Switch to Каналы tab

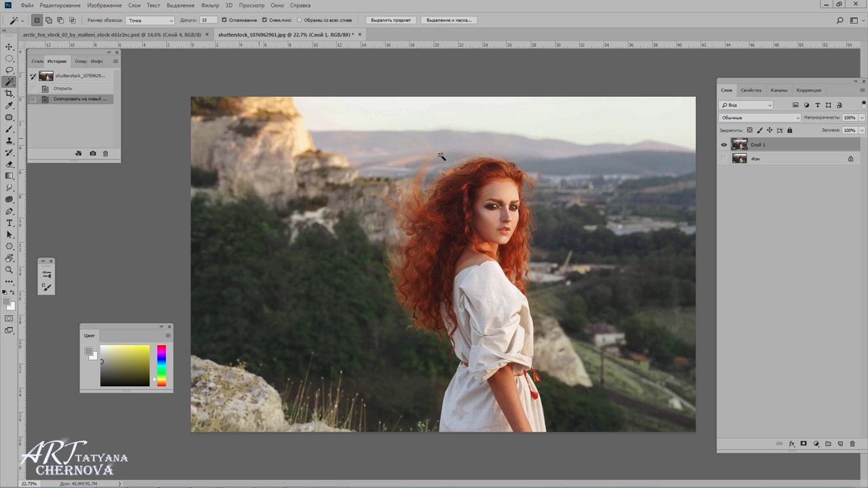coord(779,90)
